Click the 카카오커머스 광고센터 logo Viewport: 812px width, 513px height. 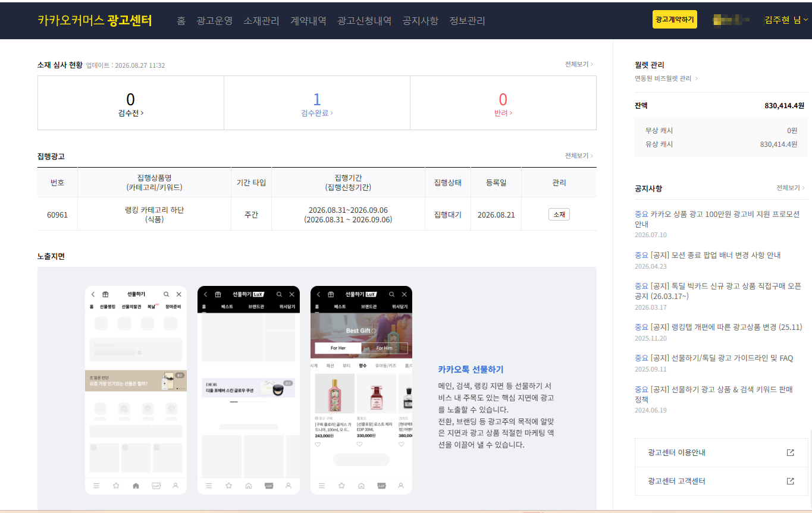coord(95,21)
